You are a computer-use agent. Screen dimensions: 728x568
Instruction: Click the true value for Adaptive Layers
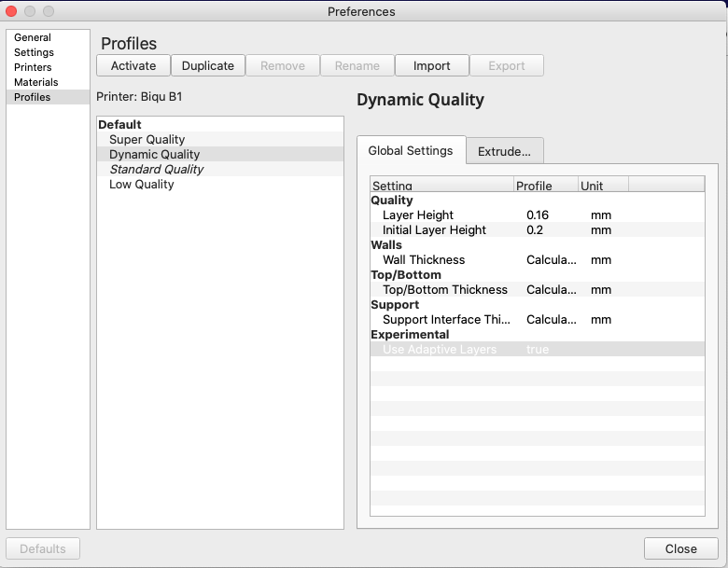pyautogui.click(x=538, y=349)
